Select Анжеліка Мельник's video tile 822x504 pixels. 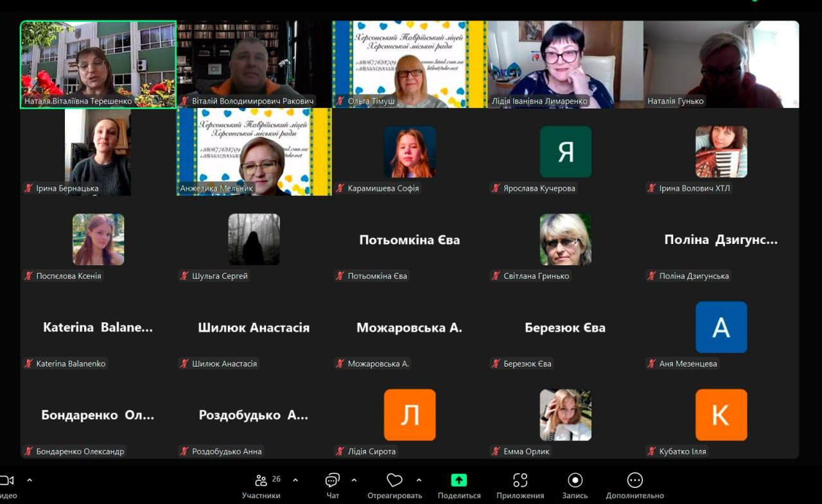point(254,152)
